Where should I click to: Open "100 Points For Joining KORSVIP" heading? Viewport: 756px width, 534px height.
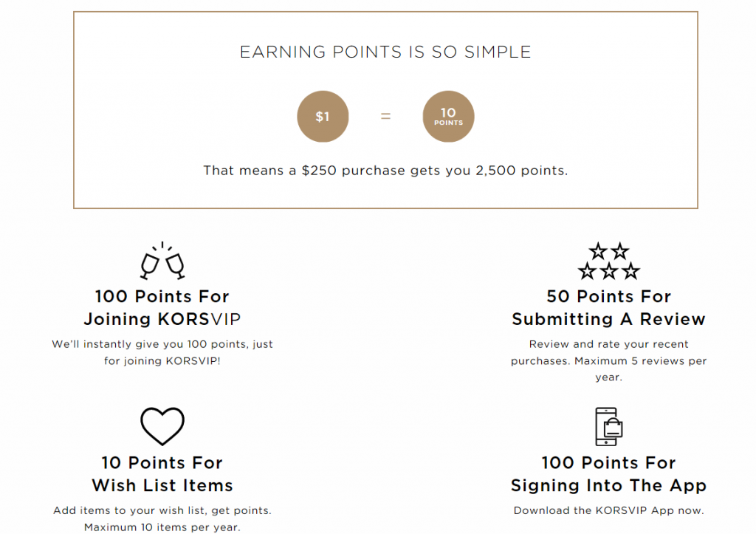[x=162, y=308]
